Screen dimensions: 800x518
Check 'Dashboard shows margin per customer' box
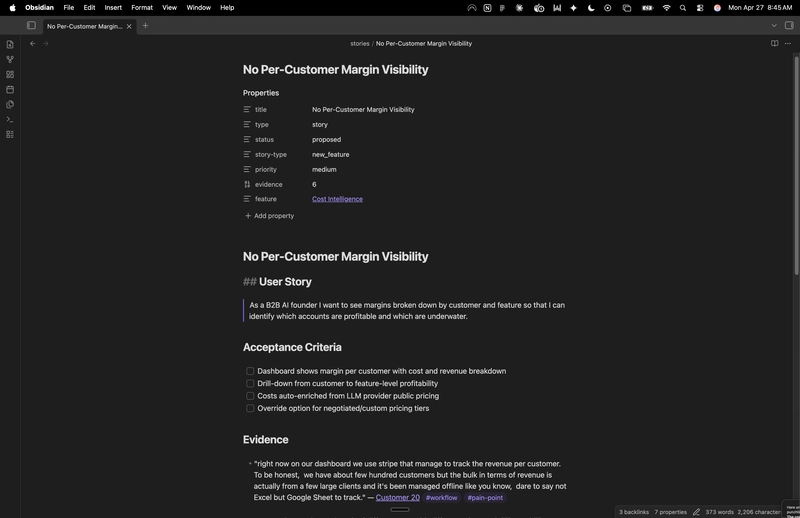coord(250,371)
